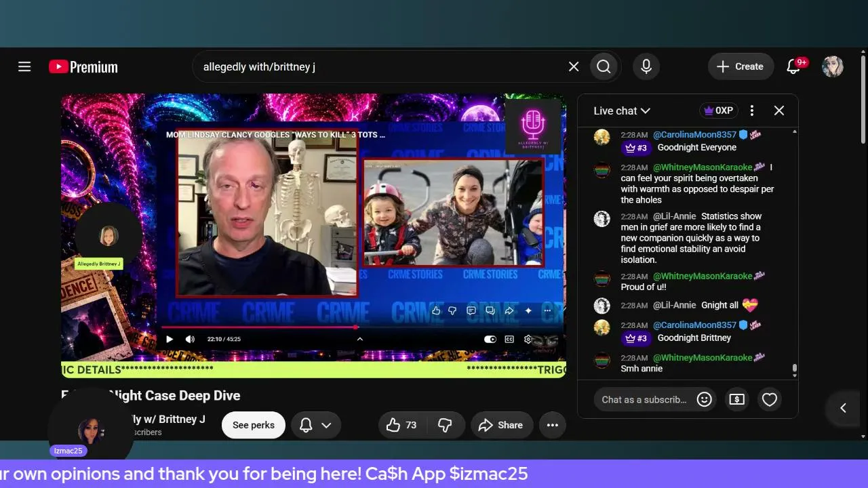The image size is (868, 488).
Task: Close the live chat panel
Action: (779, 110)
